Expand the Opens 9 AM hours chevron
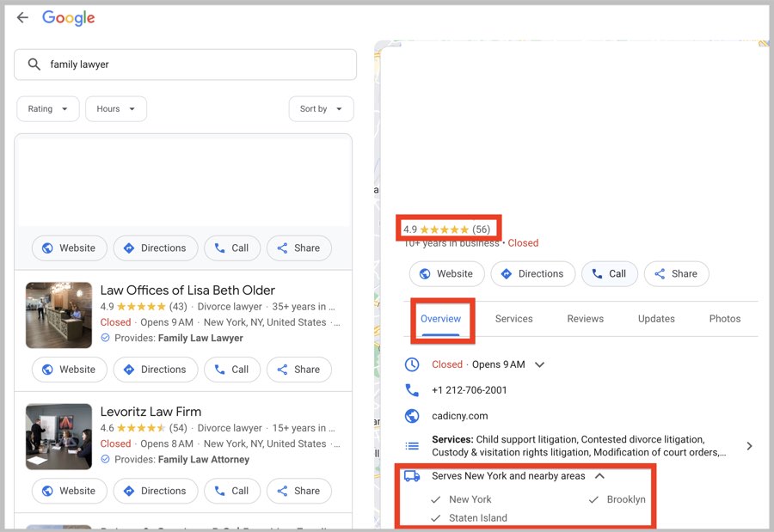This screenshot has height=532, width=774. click(x=539, y=364)
